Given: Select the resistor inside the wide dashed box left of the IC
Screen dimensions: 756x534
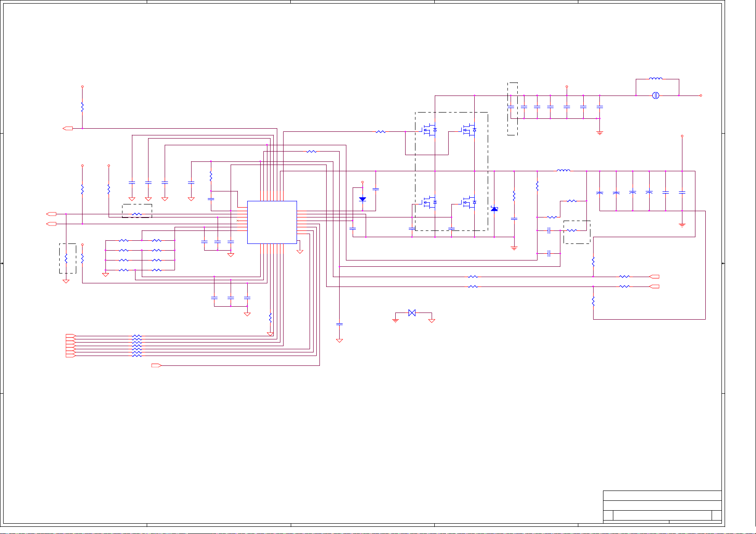Looking at the screenshot, I should [x=137, y=214].
